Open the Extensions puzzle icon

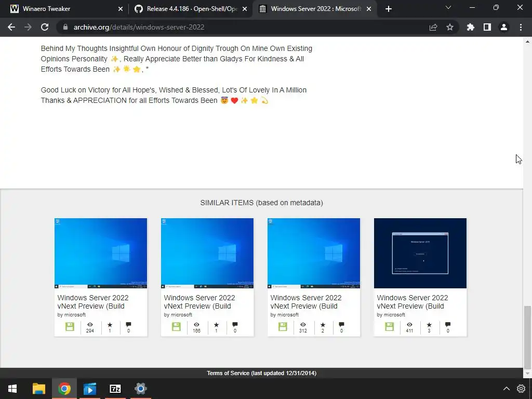point(471,27)
